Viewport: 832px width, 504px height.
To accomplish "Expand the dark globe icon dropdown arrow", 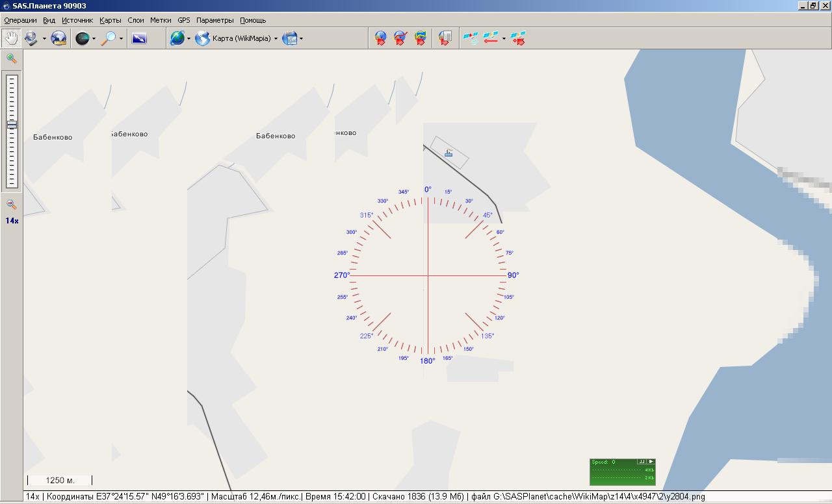I will 94,38.
